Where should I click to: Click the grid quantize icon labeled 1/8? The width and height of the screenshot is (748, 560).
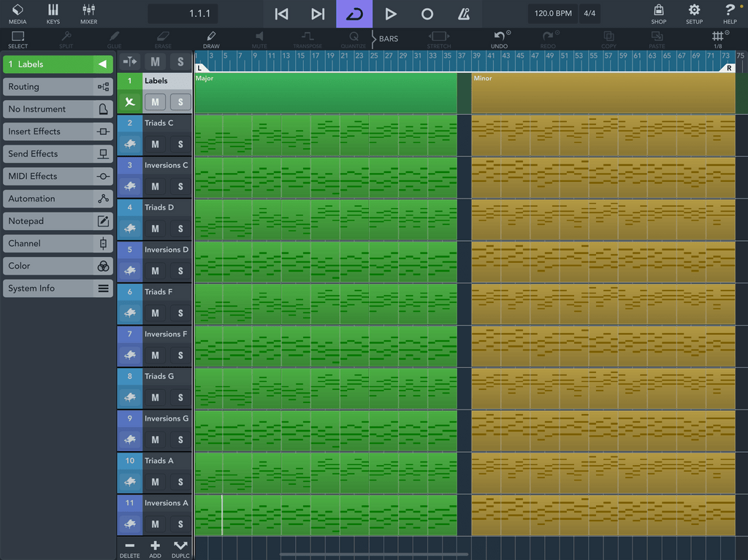point(718,39)
